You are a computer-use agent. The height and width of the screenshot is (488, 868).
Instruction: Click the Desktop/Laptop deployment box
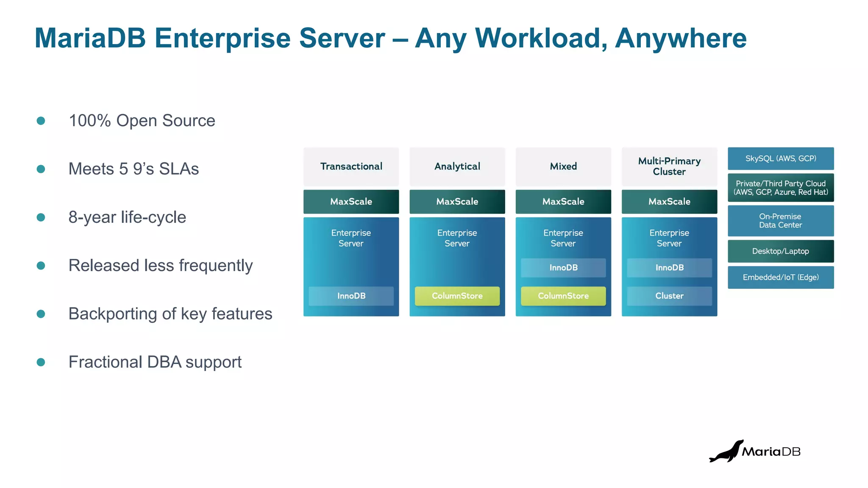tap(781, 251)
